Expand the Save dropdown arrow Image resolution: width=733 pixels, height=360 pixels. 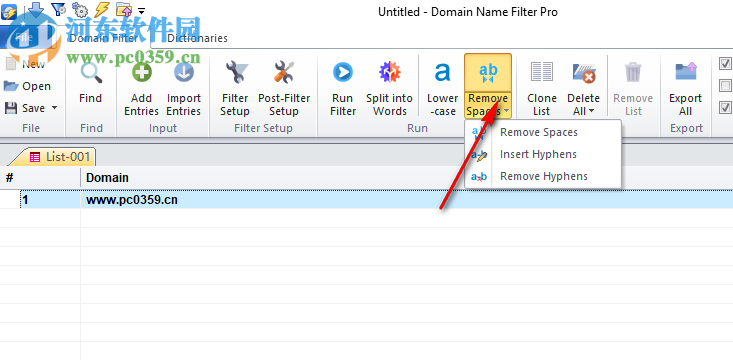[x=54, y=108]
